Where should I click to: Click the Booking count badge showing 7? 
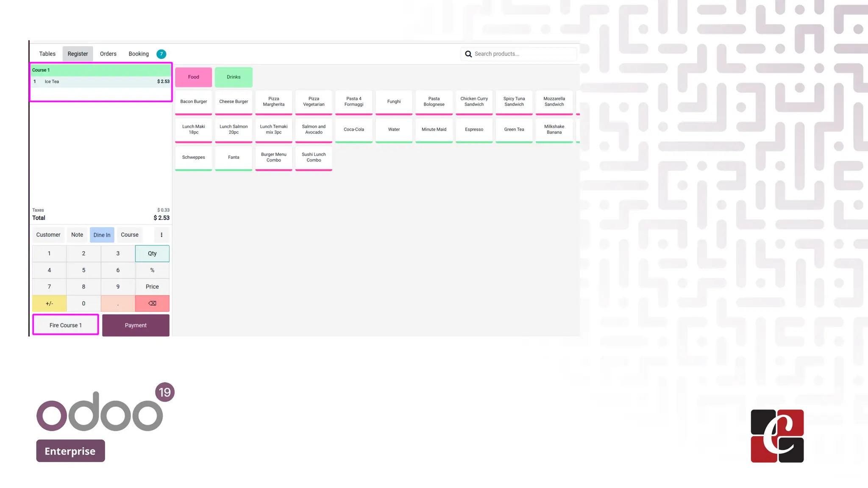[161, 54]
